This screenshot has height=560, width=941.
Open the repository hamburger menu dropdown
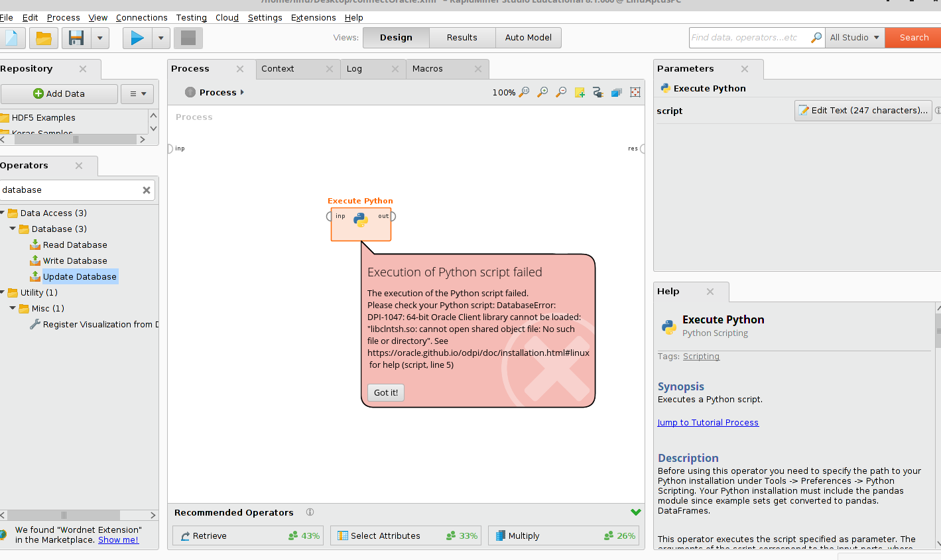[137, 93]
